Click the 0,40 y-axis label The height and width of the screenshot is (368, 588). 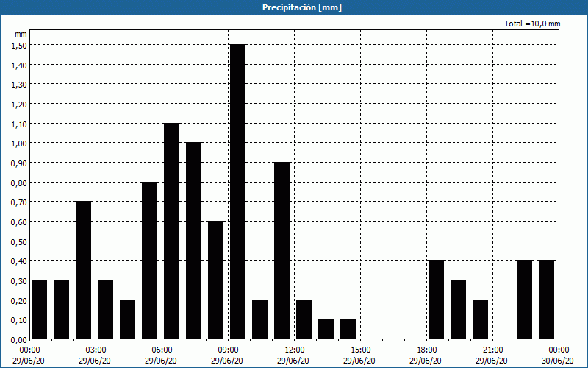click(19, 261)
